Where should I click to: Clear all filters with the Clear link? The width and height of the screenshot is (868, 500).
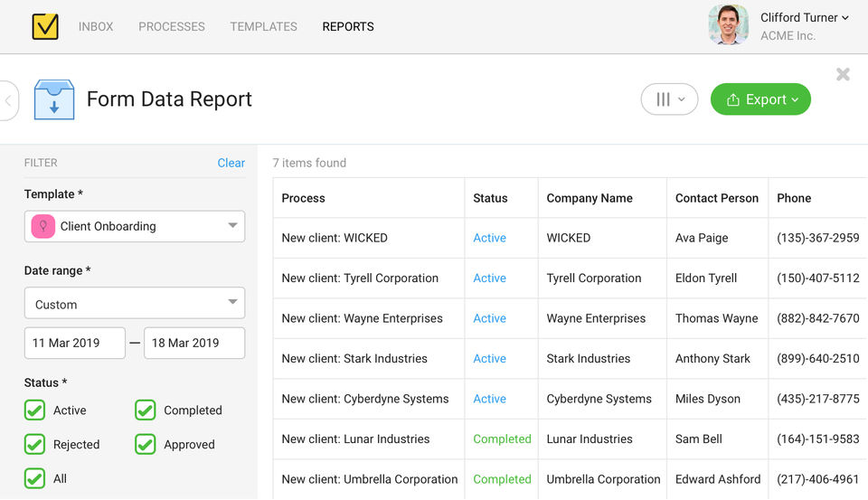pos(231,163)
